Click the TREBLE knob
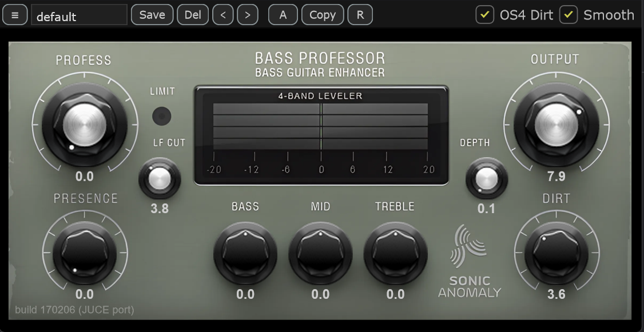Viewport: 644px width, 332px height. tap(396, 253)
